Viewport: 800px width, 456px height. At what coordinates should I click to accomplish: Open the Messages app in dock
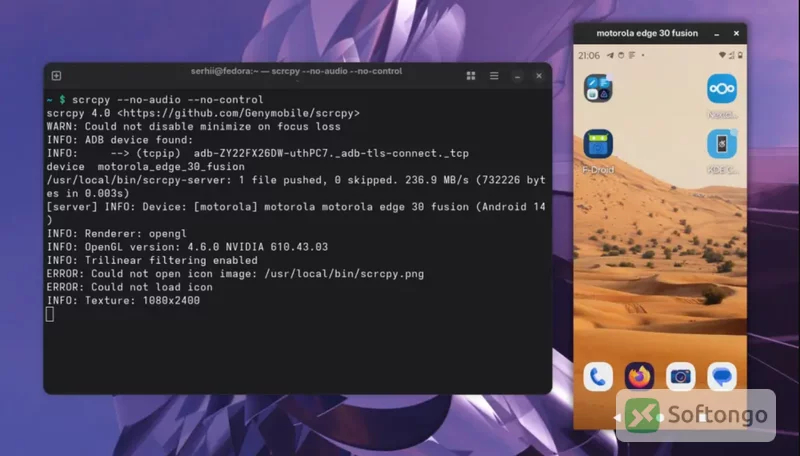pyautogui.click(x=722, y=377)
